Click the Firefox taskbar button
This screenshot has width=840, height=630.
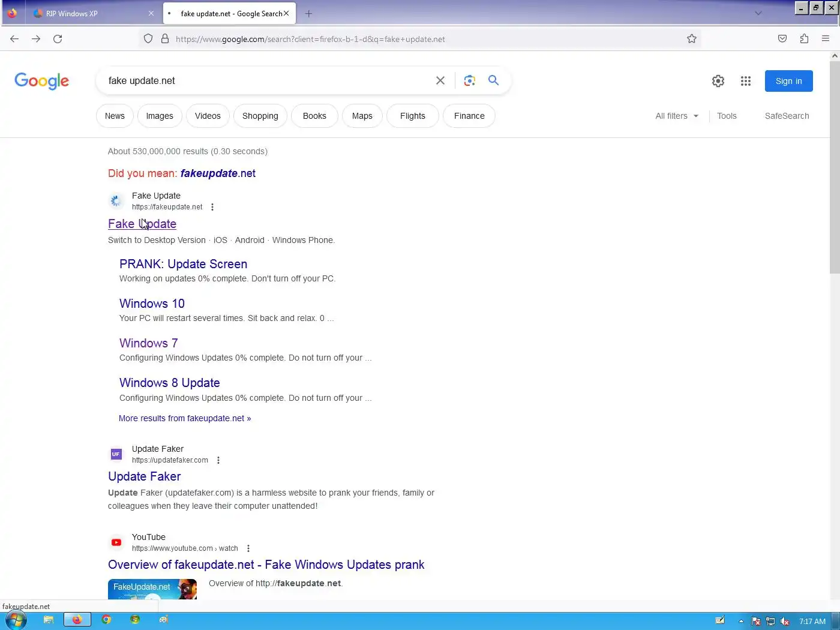coord(77,620)
